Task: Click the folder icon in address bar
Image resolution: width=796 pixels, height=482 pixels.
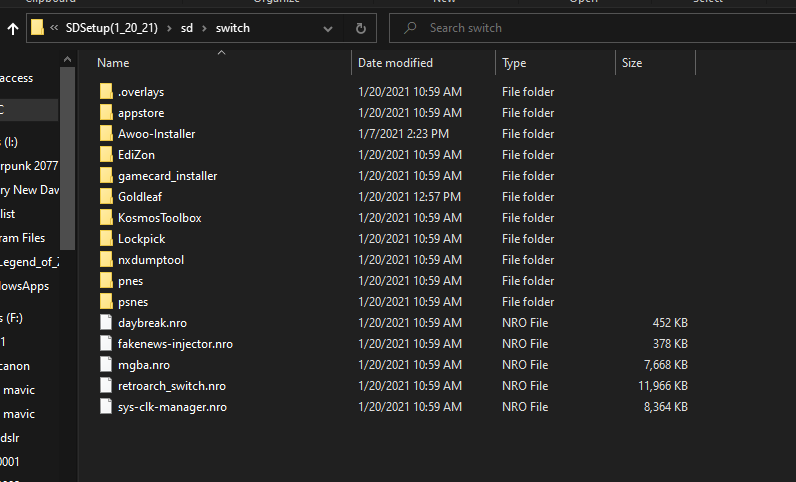Action: (37, 27)
